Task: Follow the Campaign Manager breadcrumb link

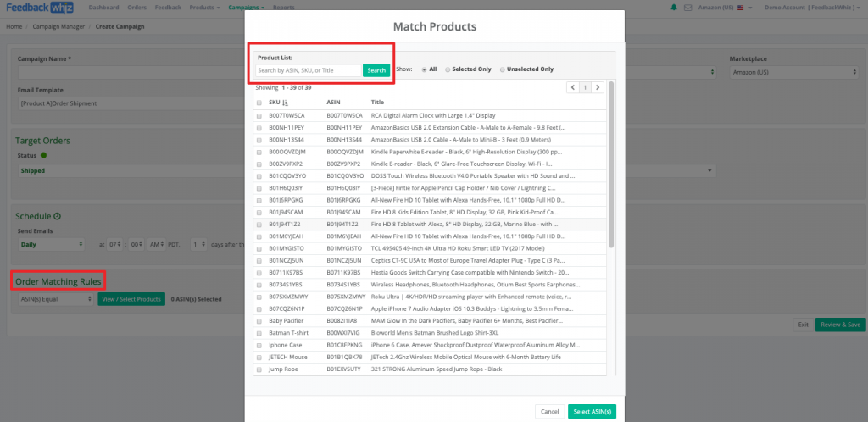Action: point(58,26)
